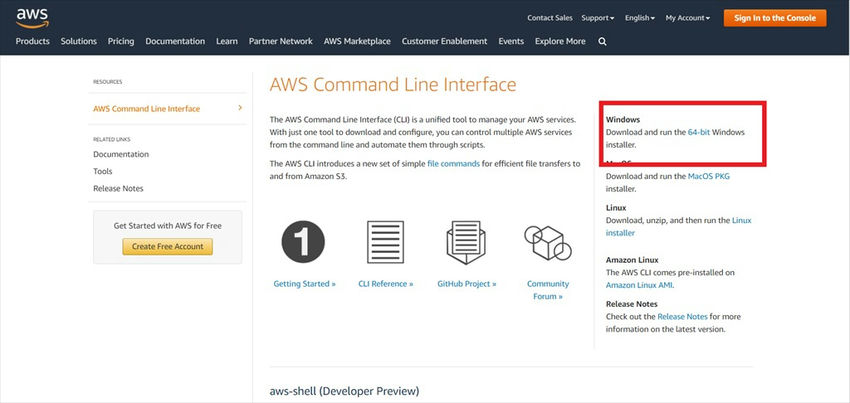Click the Contact Sales link
The height and width of the screenshot is (403, 850).
[550, 18]
